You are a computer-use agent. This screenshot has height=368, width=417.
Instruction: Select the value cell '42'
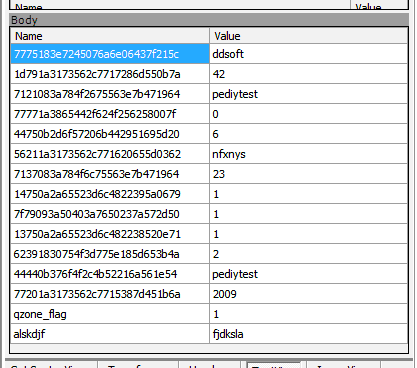309,74
